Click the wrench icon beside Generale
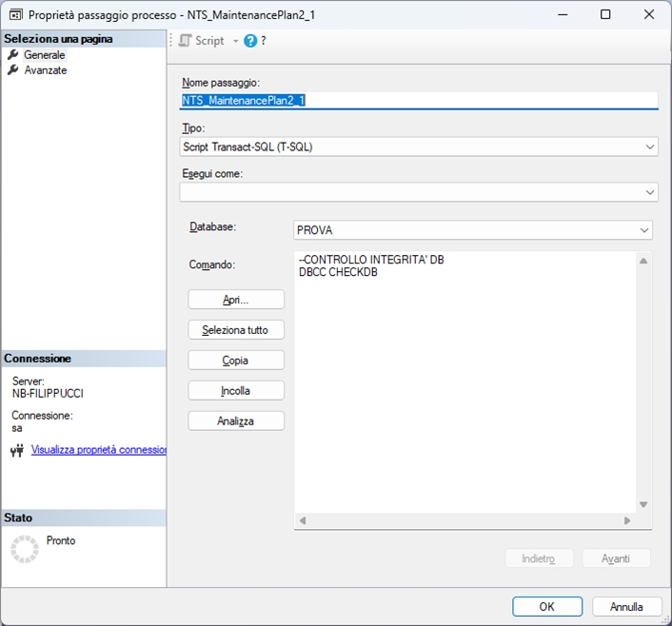Viewport: 672px width, 626px height. (x=13, y=55)
